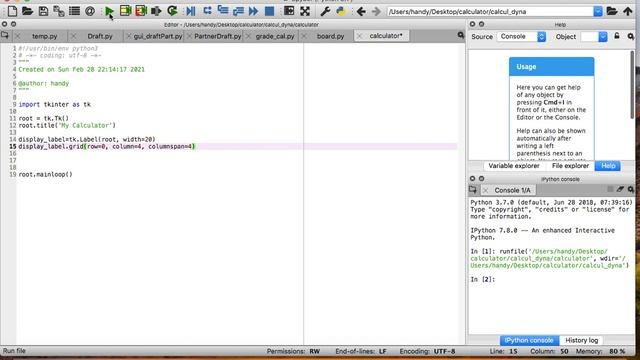Viewport: 640px width, 360px height.
Task: Select the board.py tab
Action: 330,36
